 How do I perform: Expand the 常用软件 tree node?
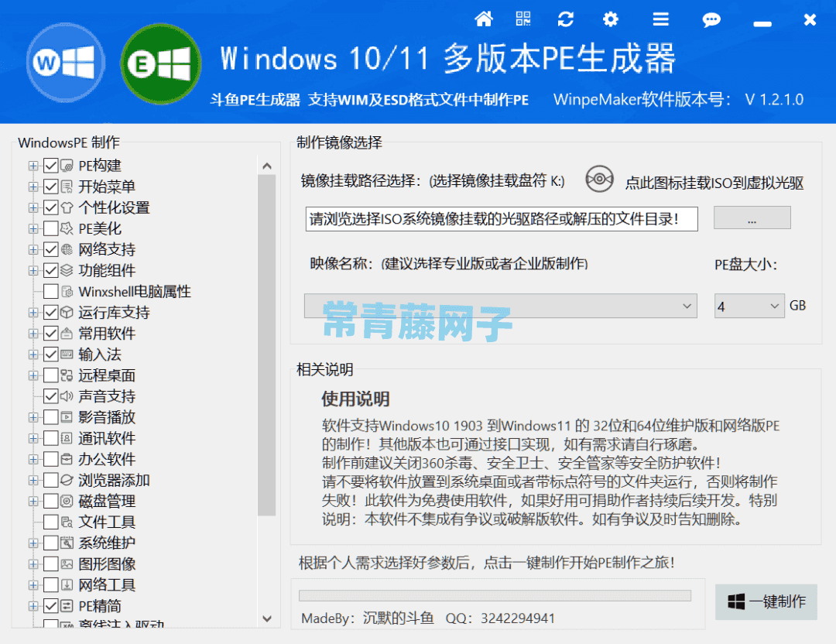click(33, 334)
